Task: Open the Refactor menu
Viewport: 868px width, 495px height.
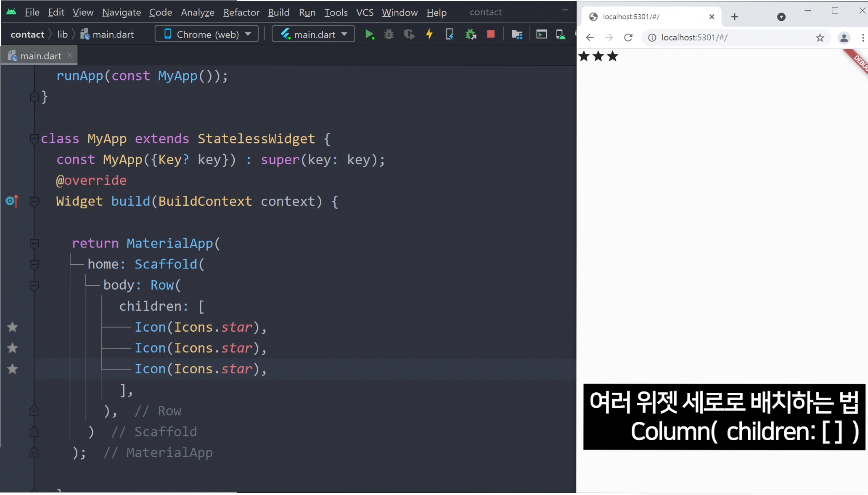Action: click(x=241, y=13)
